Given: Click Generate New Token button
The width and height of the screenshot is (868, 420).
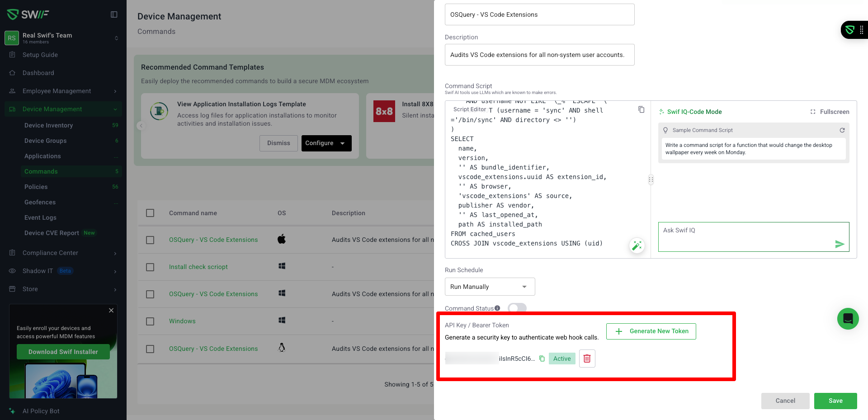Looking at the screenshot, I should [651, 331].
